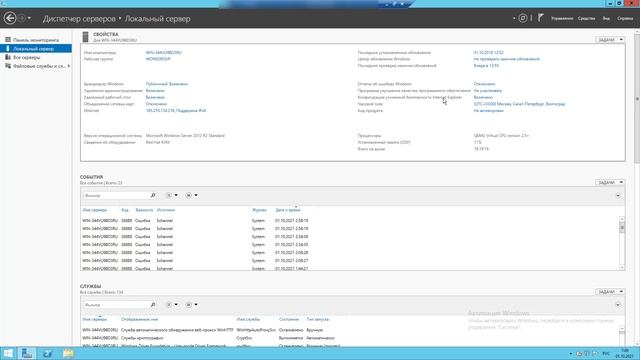
Task: Sort services by Тип запуска column header
Action: click(x=318, y=319)
